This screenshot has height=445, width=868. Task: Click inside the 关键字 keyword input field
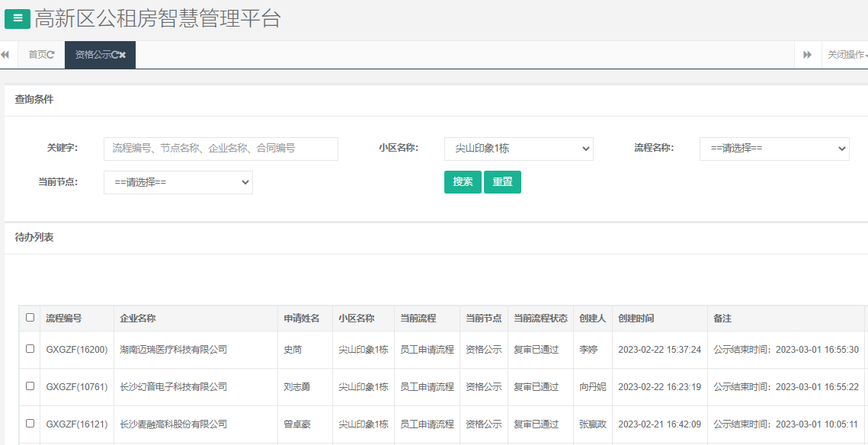220,149
